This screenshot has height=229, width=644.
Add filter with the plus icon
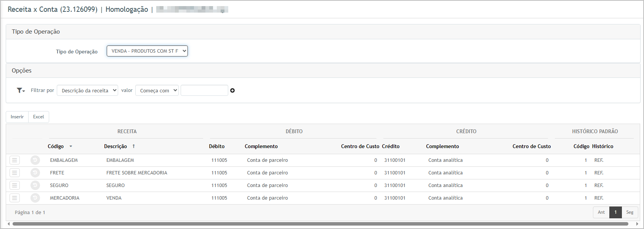coord(232,90)
